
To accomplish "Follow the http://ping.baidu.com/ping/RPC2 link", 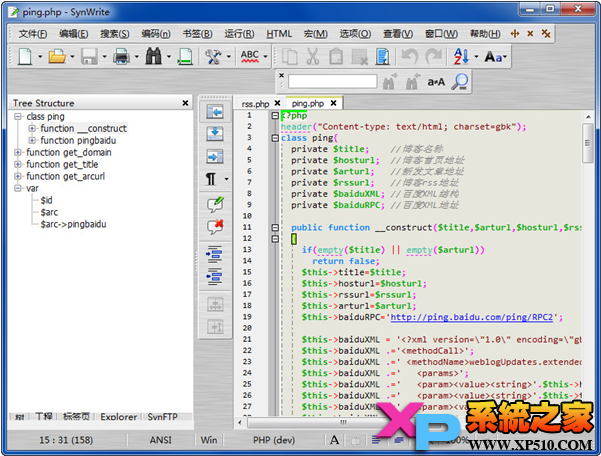I will point(471,317).
